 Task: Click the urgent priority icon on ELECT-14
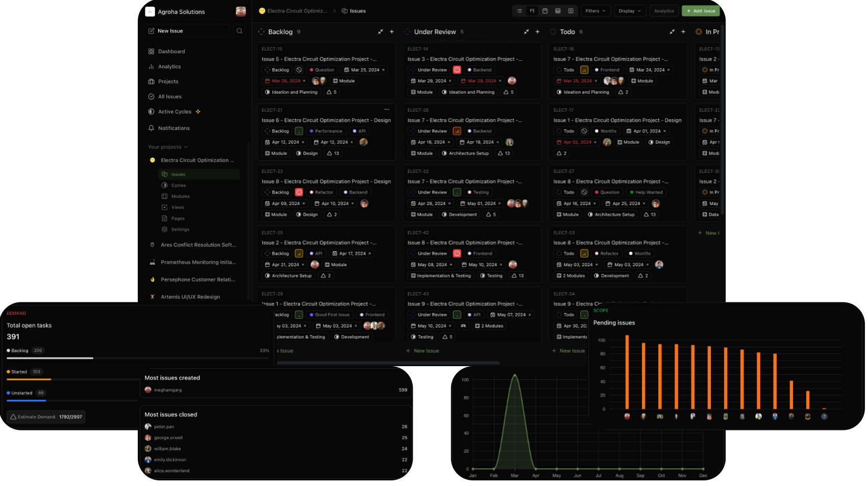457,70
